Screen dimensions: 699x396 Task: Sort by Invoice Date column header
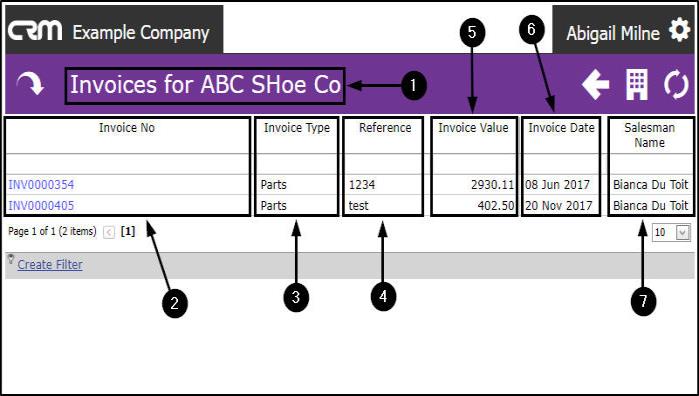point(561,128)
